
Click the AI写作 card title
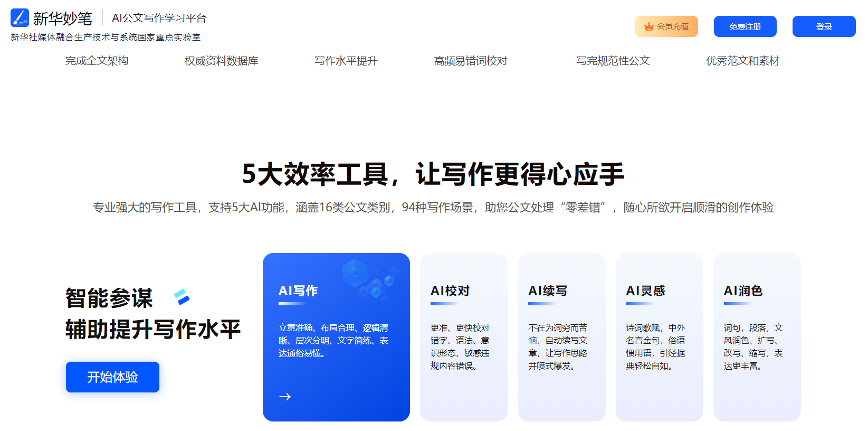point(298,291)
